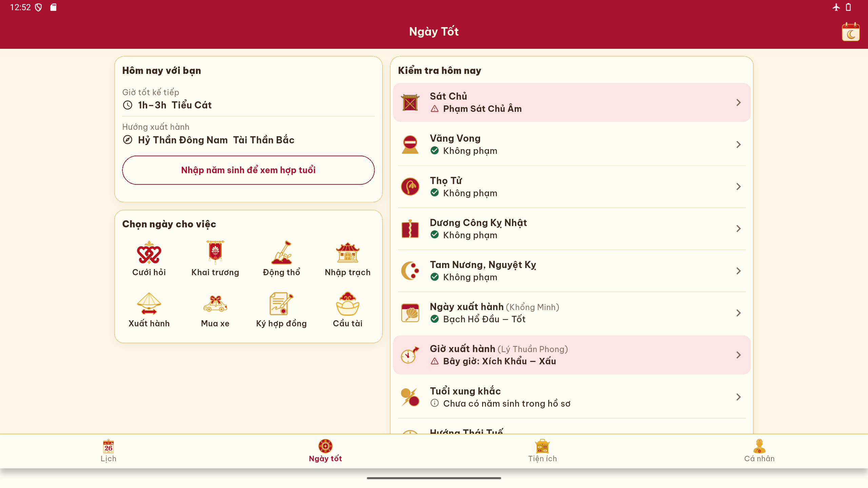This screenshot has width=868, height=488.
Task: Click the Thọ Tử round red icon
Action: [410, 187]
